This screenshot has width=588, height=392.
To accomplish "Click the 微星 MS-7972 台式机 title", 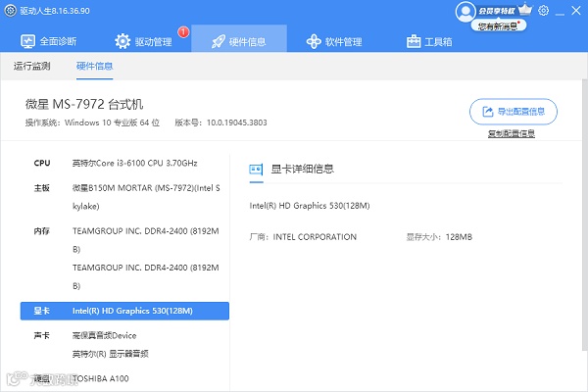I will [x=84, y=104].
